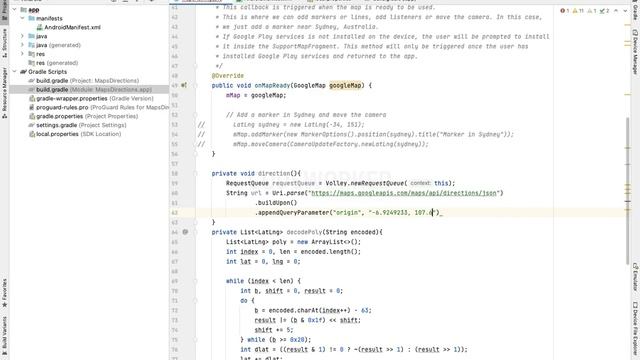Click 'Volley.newRequestQueue' text
This screenshot has height=360, width=640.
(x=364, y=183)
